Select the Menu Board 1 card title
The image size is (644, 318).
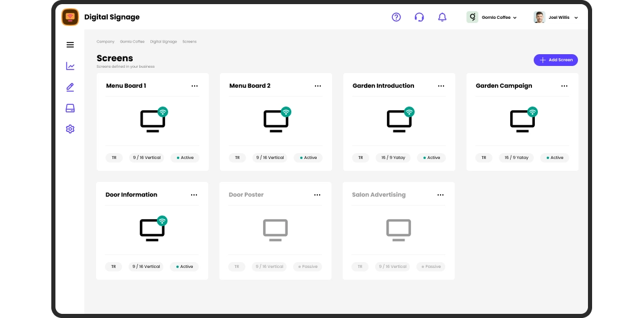coord(126,86)
